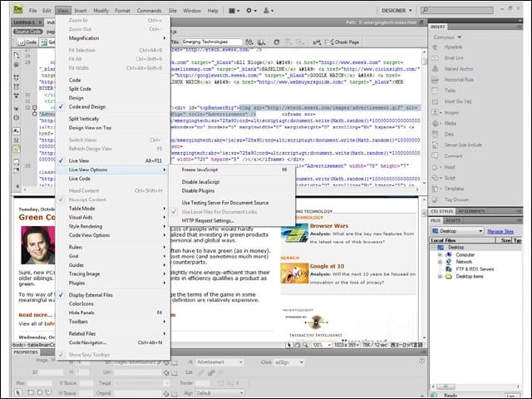Open the Commands menu

[149, 11]
